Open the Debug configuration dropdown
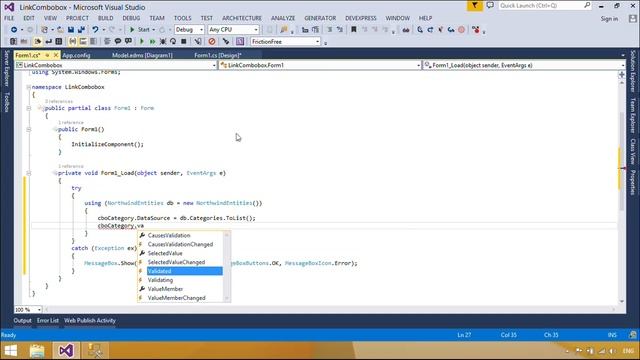Viewport: 640px width, 360px height. click(x=189, y=30)
